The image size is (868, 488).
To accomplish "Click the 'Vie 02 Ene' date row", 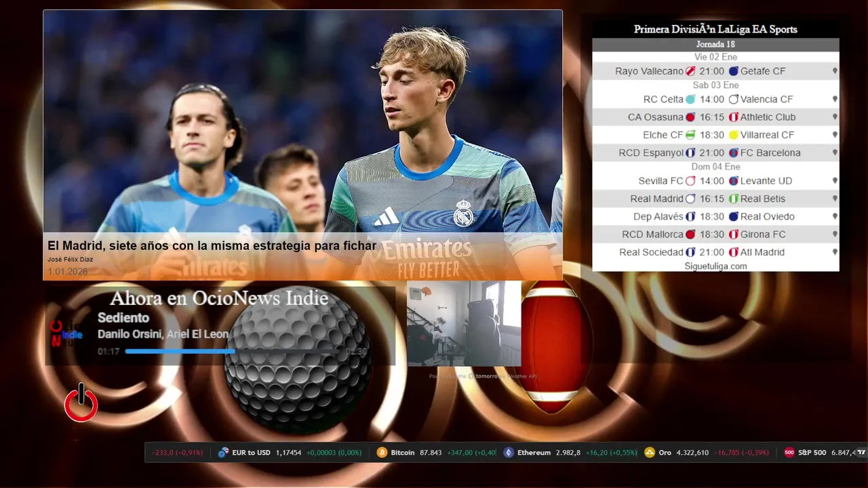I will click(x=715, y=57).
